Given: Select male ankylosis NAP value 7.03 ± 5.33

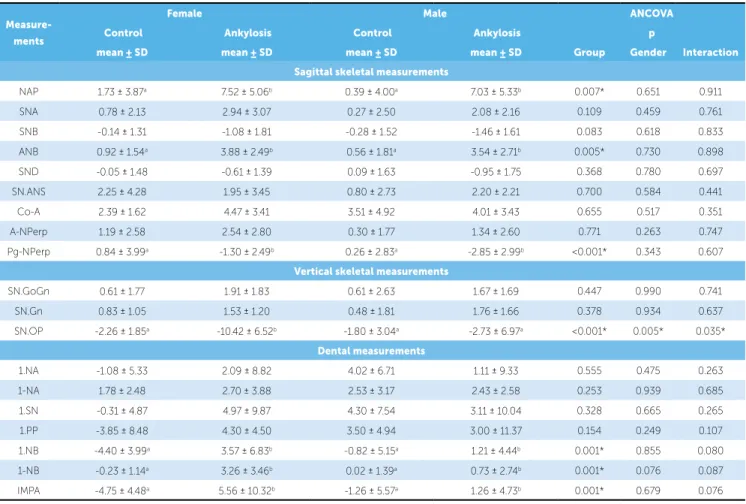Looking at the screenshot, I should [x=496, y=91].
